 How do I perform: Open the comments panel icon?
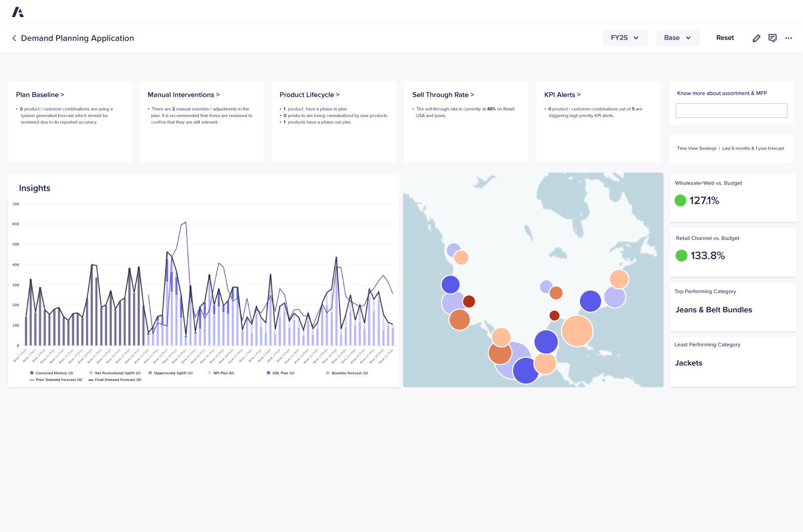772,38
